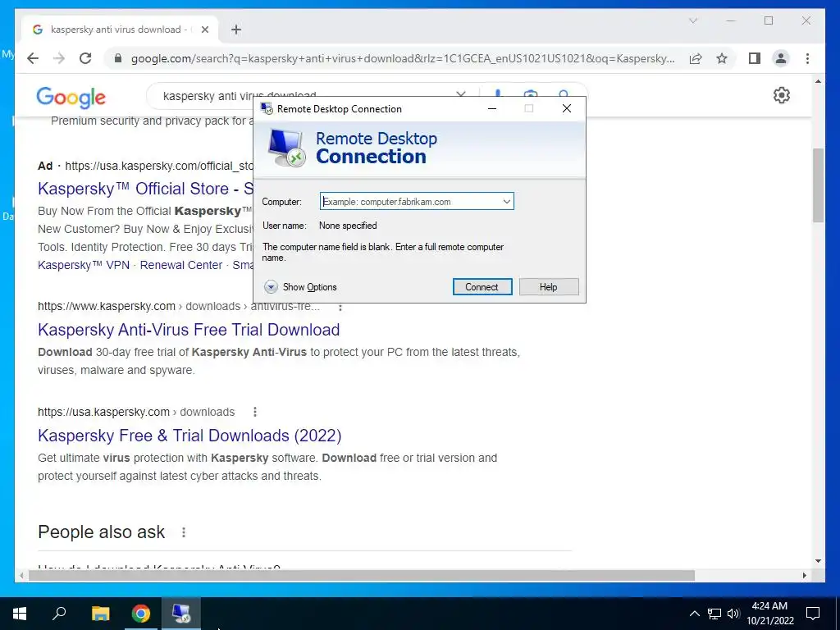Click the Help button in Remote Desktop
Screen dimensions: 840x630
549,286
